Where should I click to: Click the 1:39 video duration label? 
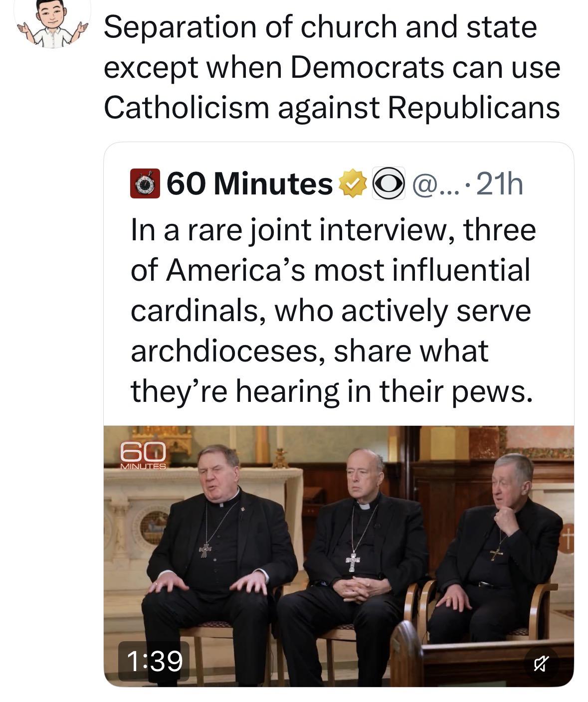tap(154, 661)
